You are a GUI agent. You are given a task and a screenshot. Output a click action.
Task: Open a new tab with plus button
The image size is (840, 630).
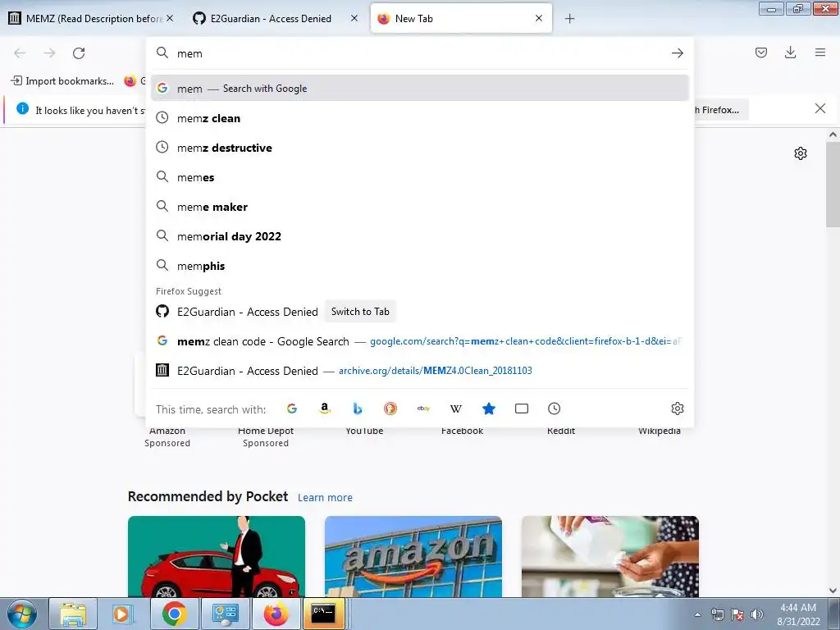[x=569, y=19]
